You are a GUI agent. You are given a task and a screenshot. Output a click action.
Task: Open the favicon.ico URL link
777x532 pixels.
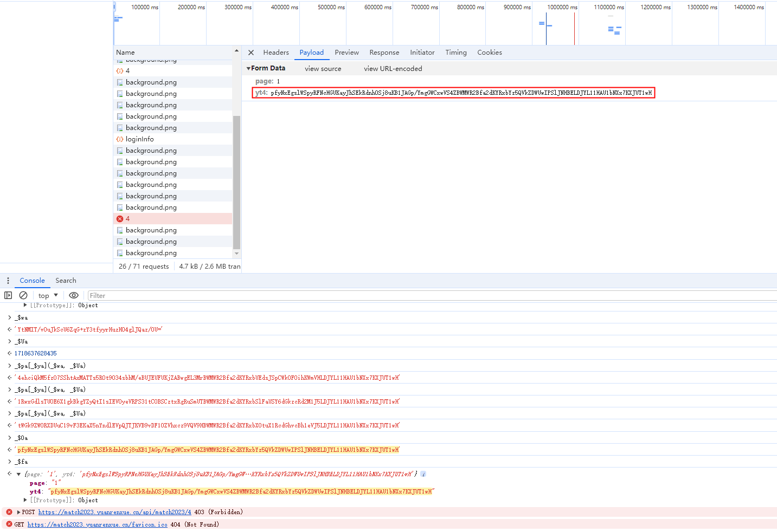[97, 524]
